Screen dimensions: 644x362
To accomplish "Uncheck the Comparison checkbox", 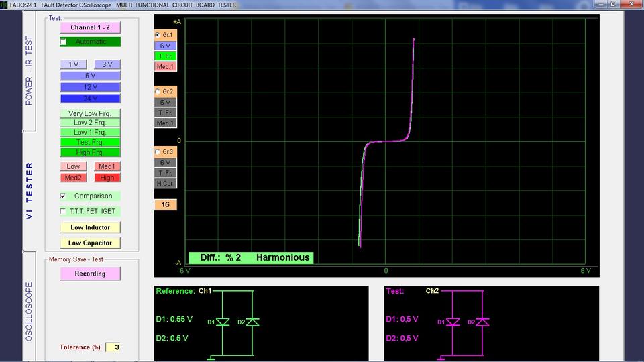I will [x=64, y=196].
